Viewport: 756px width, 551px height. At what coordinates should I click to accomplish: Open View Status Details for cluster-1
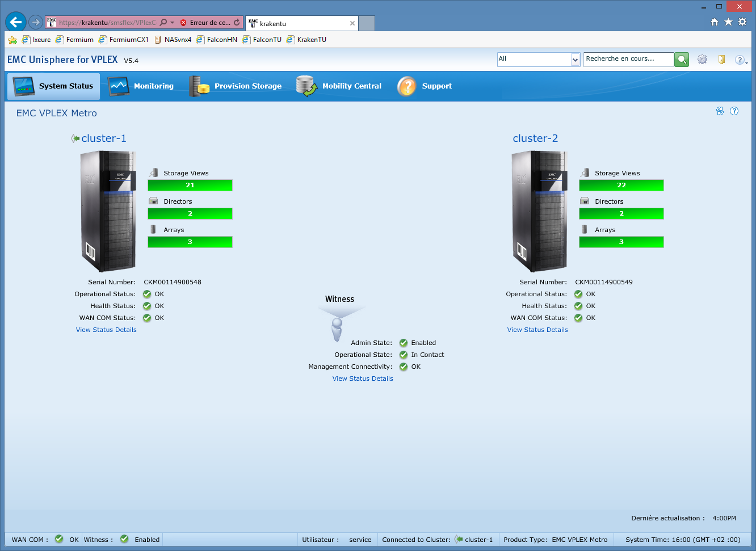click(x=106, y=330)
